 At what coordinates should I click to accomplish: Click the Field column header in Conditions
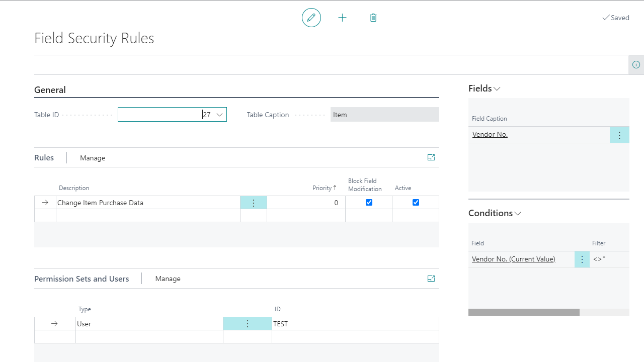(x=478, y=243)
